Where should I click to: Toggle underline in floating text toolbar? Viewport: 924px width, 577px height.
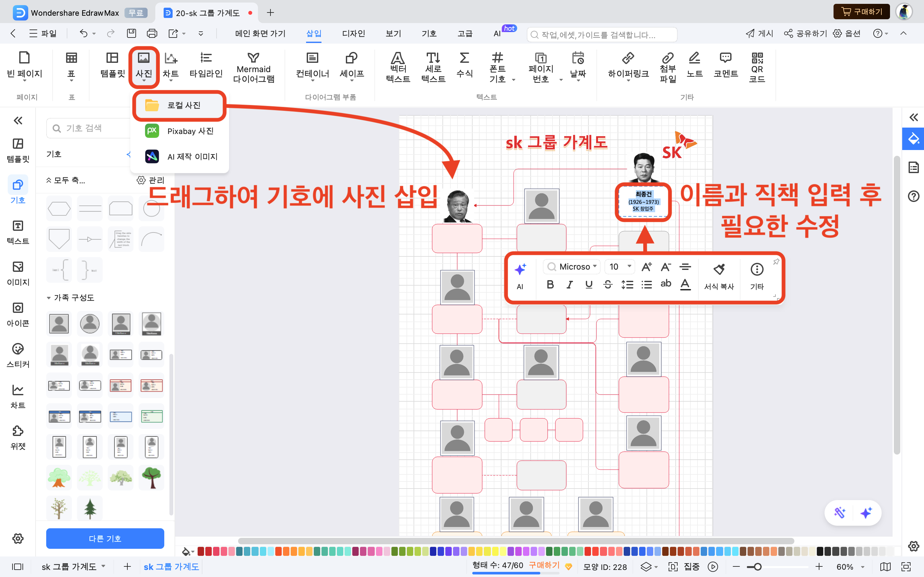(x=588, y=284)
